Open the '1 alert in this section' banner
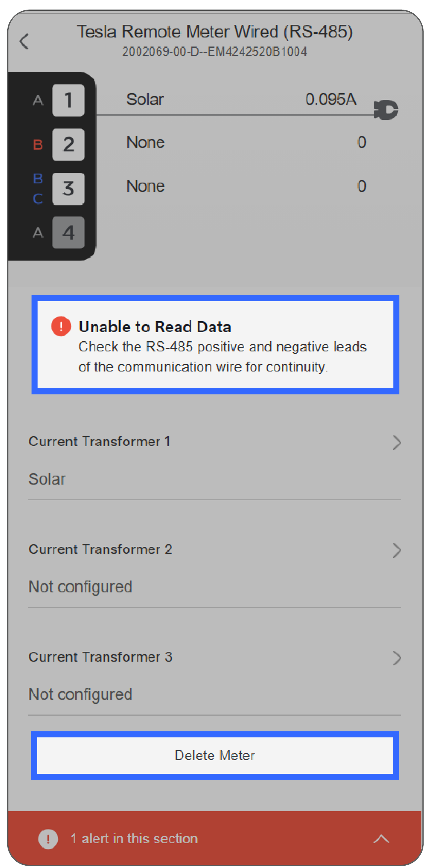 tap(215, 838)
